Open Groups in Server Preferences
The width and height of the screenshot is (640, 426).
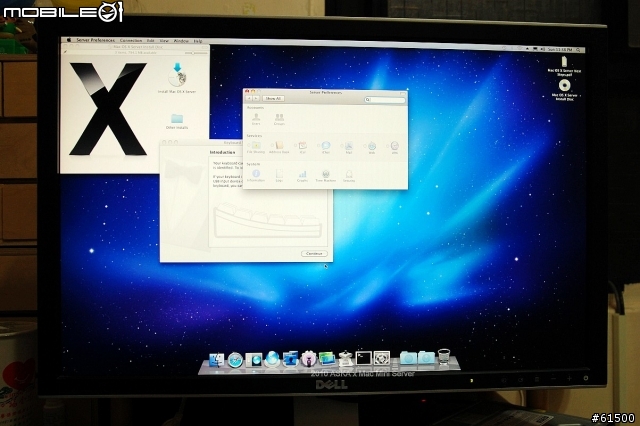[x=279, y=119]
